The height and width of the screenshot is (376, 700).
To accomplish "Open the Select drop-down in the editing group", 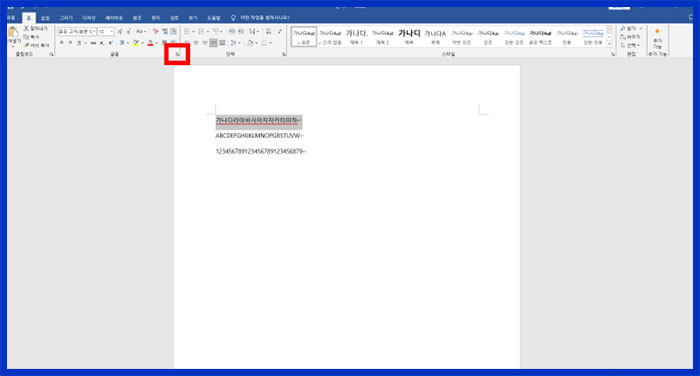I will click(x=630, y=45).
